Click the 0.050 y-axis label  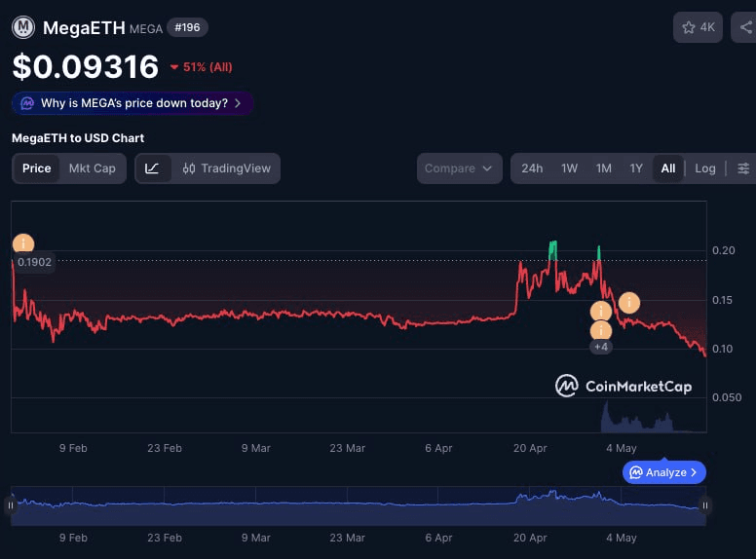click(727, 397)
